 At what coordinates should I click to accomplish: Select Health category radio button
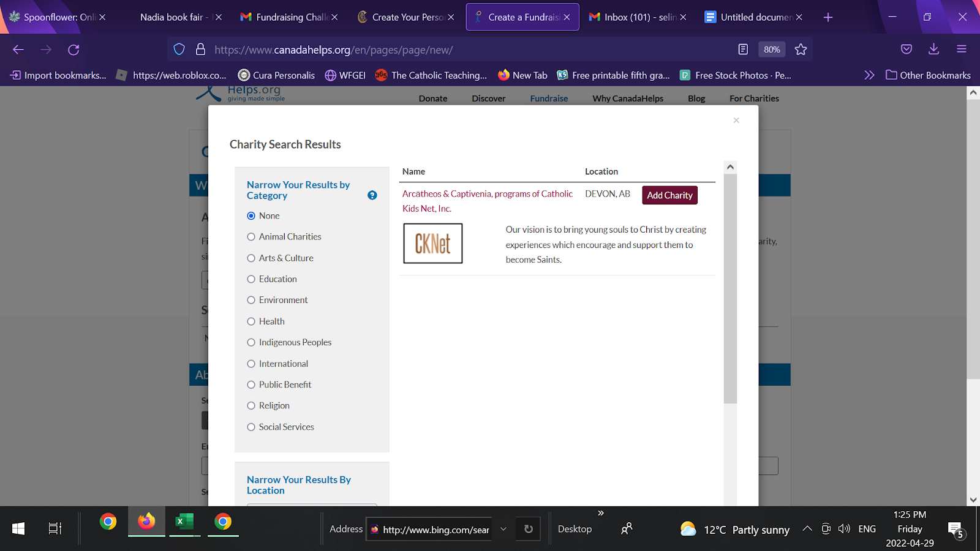coord(251,321)
